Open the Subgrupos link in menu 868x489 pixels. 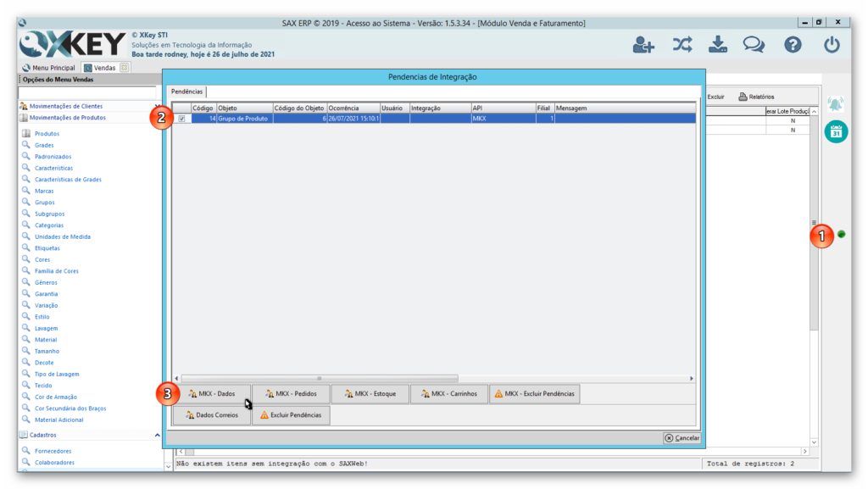(x=49, y=214)
